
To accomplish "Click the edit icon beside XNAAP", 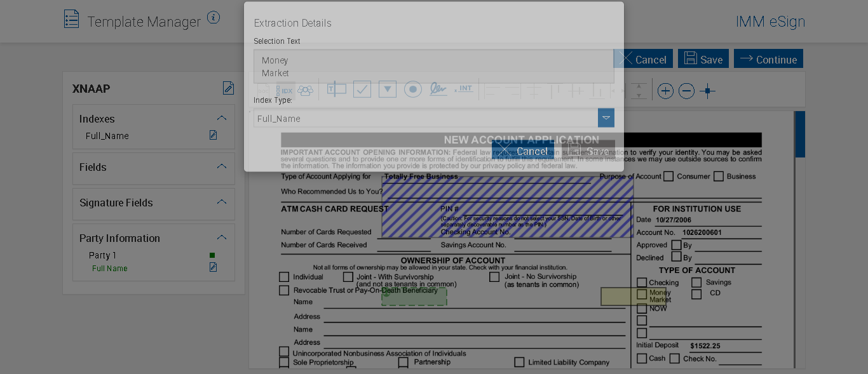I will [228, 88].
